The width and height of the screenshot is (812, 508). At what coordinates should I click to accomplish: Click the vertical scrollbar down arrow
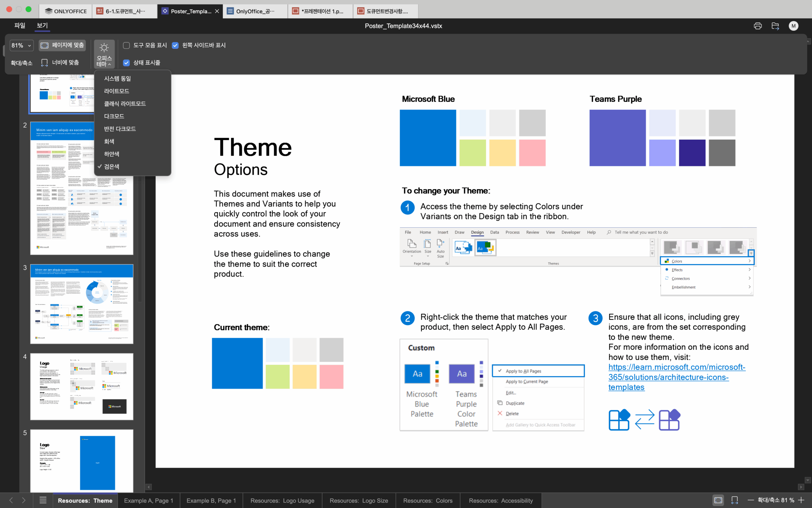point(808,480)
